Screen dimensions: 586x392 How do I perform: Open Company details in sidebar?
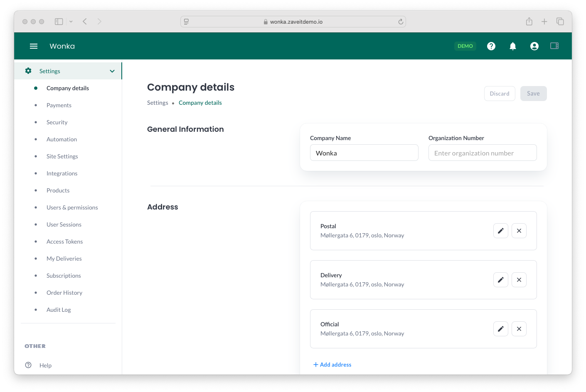coord(68,88)
